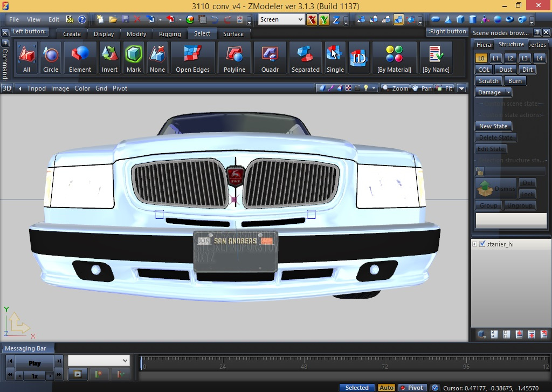Choose the Circle selection tool
The width and height of the screenshot is (552, 392).
pyautogui.click(x=51, y=58)
